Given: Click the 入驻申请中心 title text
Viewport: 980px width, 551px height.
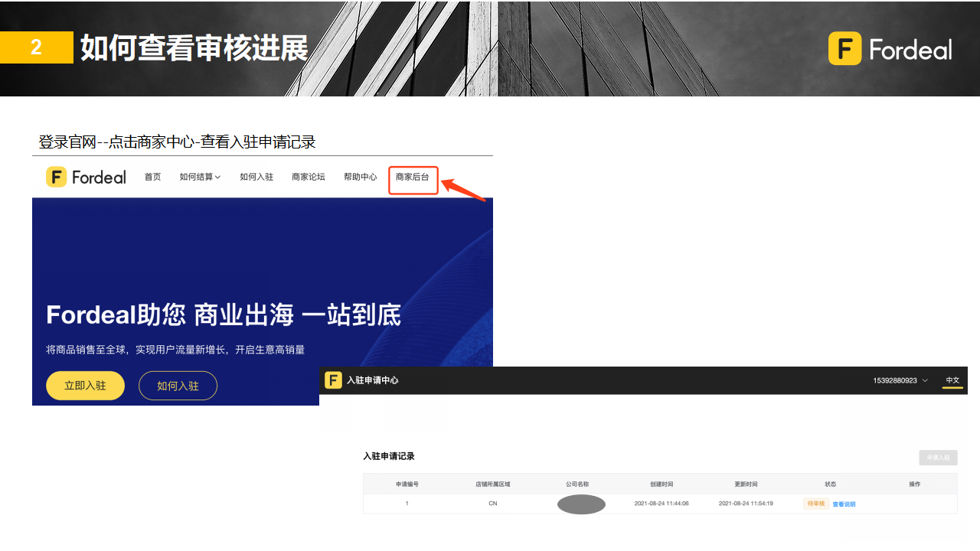Looking at the screenshot, I should click(x=372, y=380).
